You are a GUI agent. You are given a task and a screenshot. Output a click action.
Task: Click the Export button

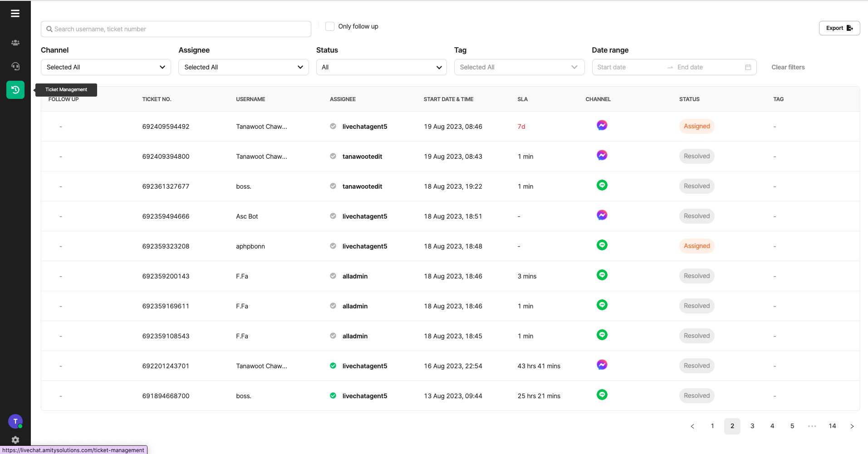click(839, 28)
